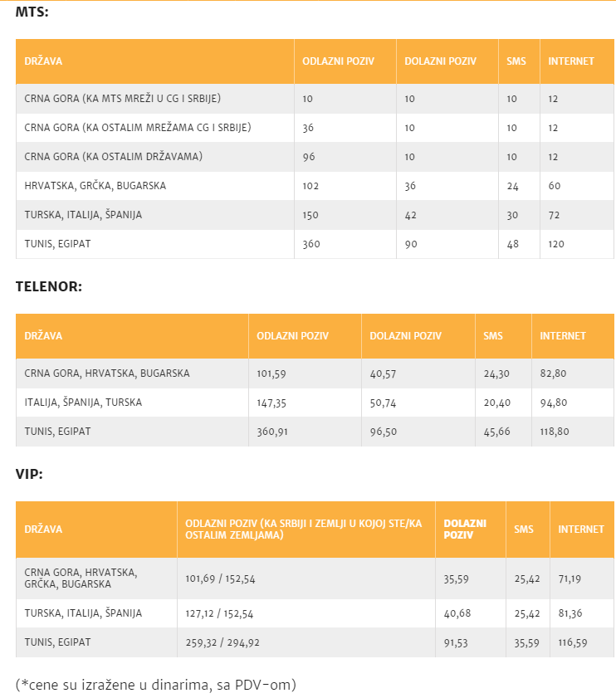Click the TELENOR section heading

coord(49,286)
